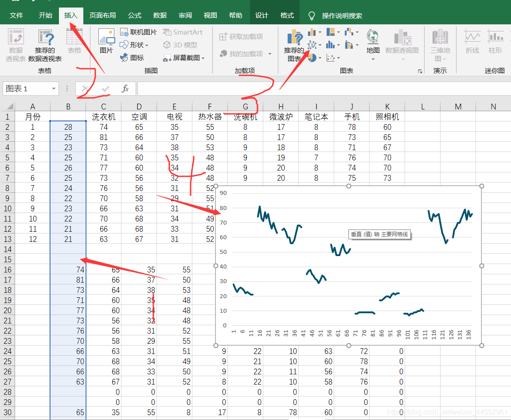Click the scatter chart icon

point(331,58)
